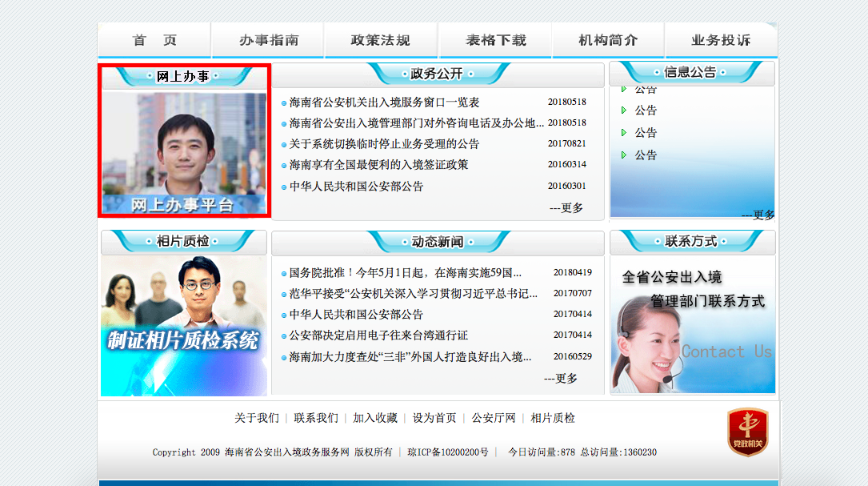Open 相片质检 footer link
Screen dimensions: 868x486
pyautogui.click(x=553, y=418)
